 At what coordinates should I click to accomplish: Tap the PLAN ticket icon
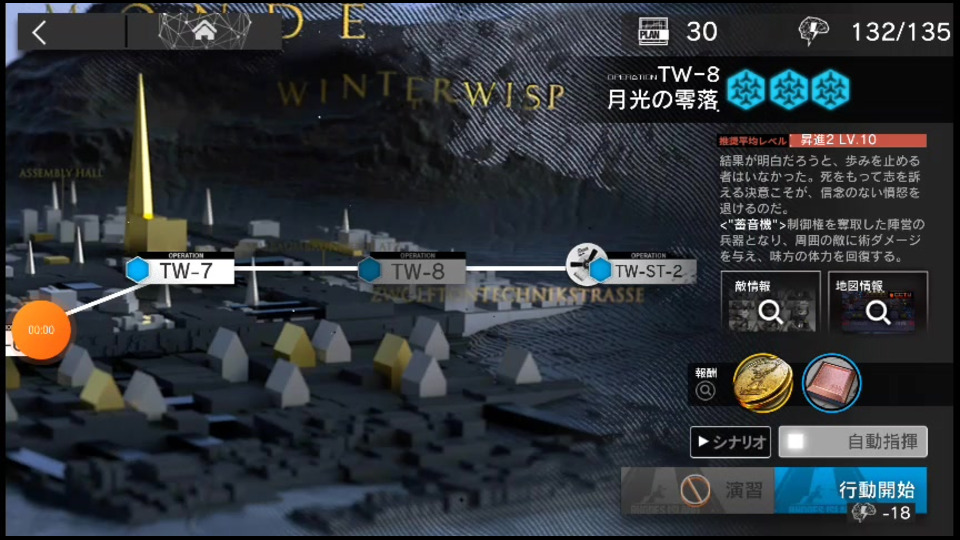[x=653, y=31]
